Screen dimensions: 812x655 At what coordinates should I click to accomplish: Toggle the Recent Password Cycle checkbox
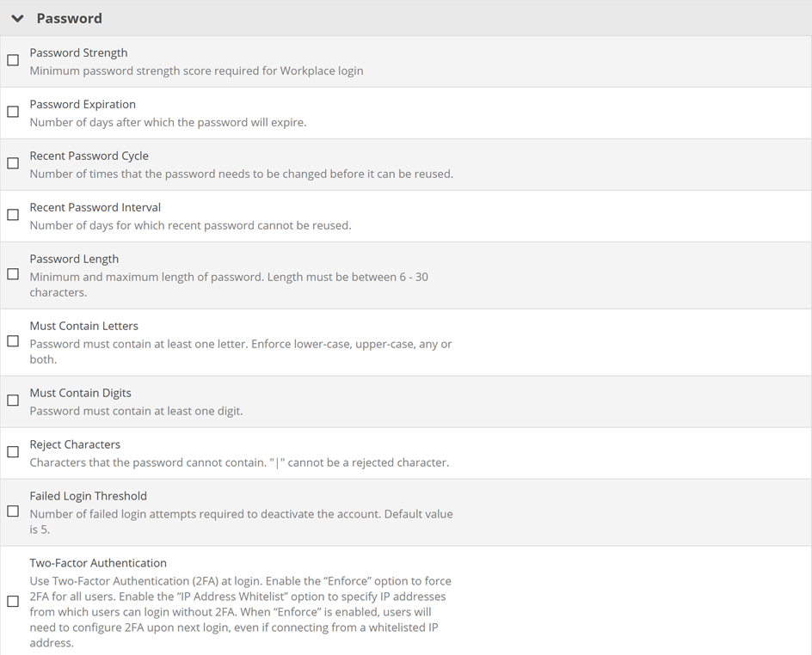tap(13, 163)
